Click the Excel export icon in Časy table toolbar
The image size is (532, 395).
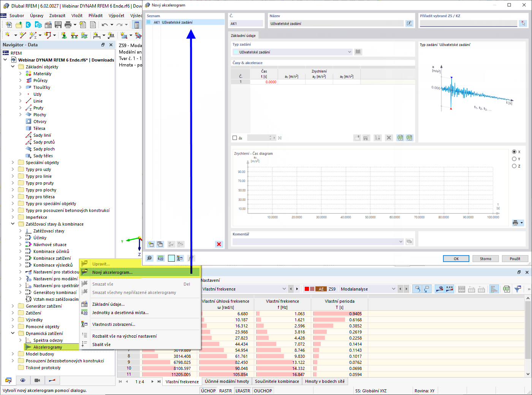pyautogui.click(x=400, y=138)
